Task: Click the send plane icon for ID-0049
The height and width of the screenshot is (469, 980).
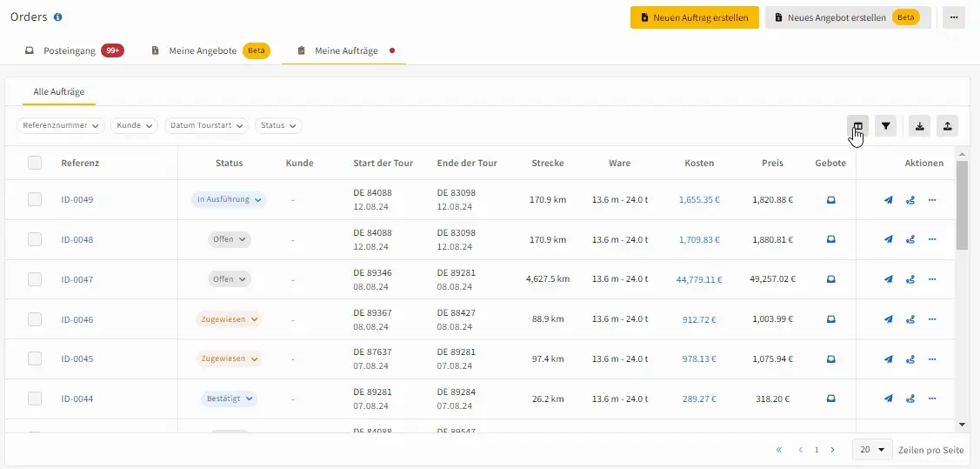Action: pyautogui.click(x=888, y=200)
